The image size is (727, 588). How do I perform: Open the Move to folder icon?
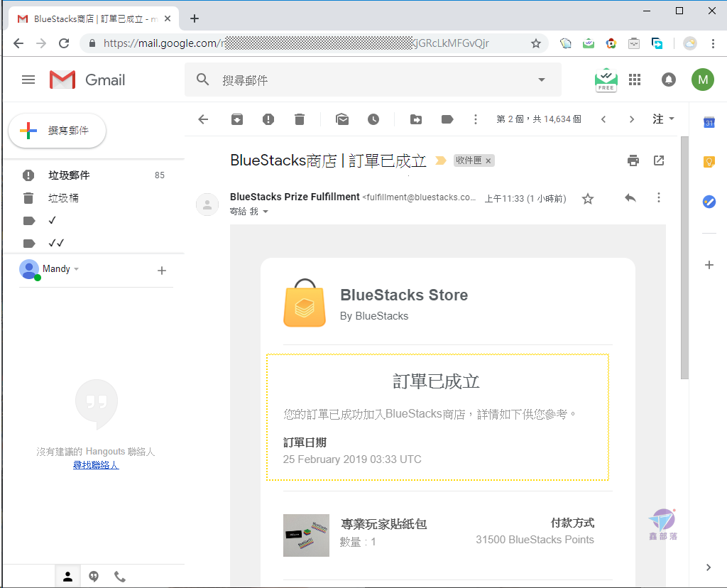coord(416,119)
